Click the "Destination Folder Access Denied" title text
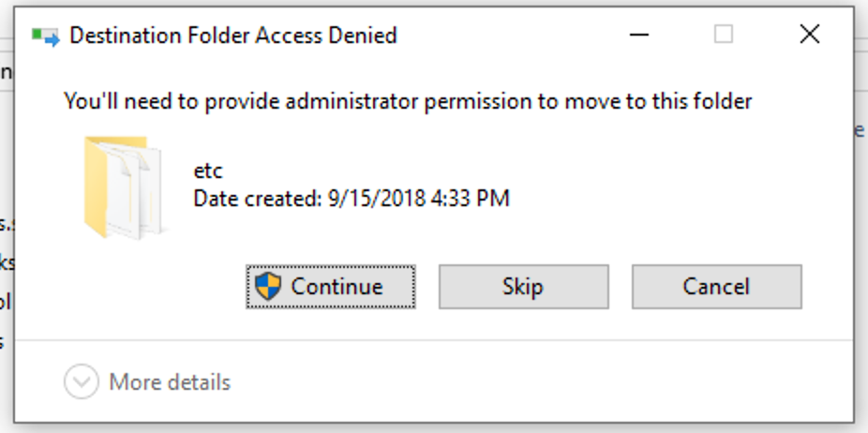Screen dimensions: 868x433 233,36
